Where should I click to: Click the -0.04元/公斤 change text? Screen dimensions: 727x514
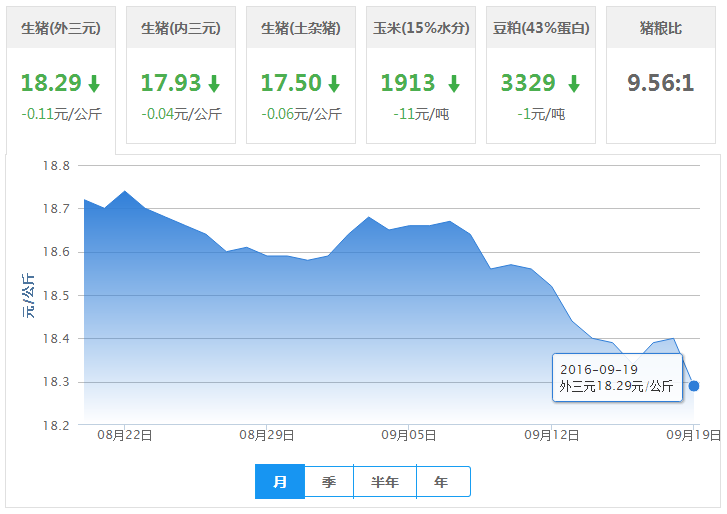(182, 114)
